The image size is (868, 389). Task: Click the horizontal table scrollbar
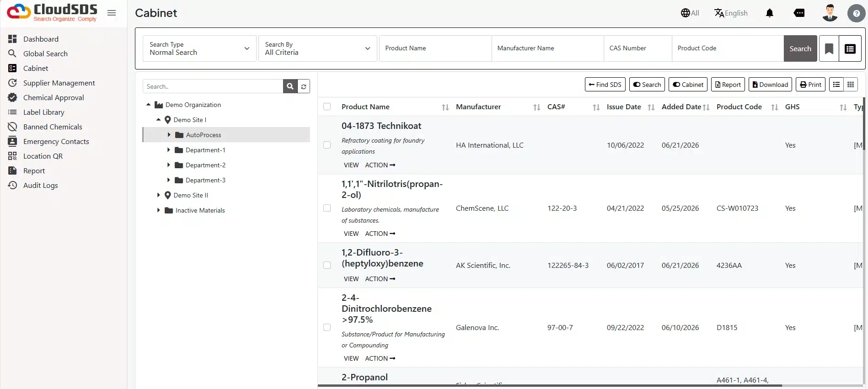point(550,386)
